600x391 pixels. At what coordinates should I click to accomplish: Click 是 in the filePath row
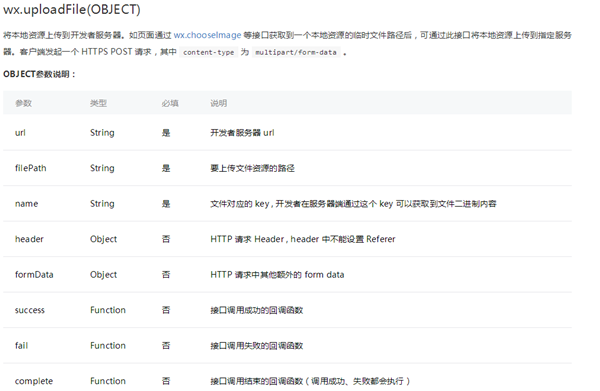[x=166, y=168]
